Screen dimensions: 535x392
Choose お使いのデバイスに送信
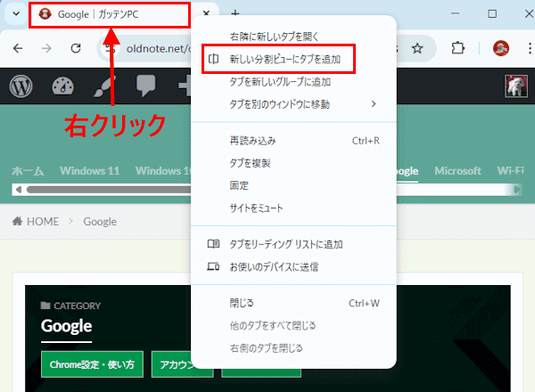click(x=293, y=266)
